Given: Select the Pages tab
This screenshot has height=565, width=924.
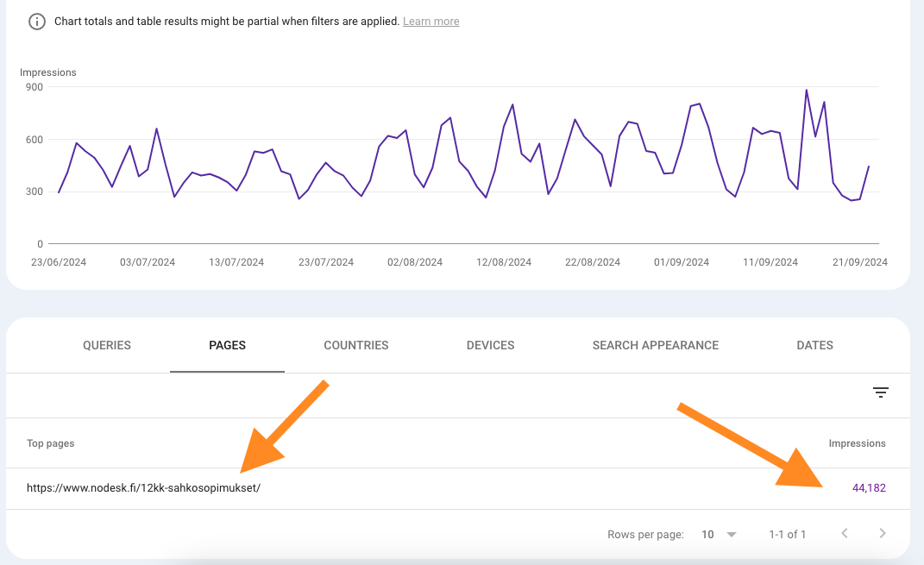Looking at the screenshot, I should (227, 345).
